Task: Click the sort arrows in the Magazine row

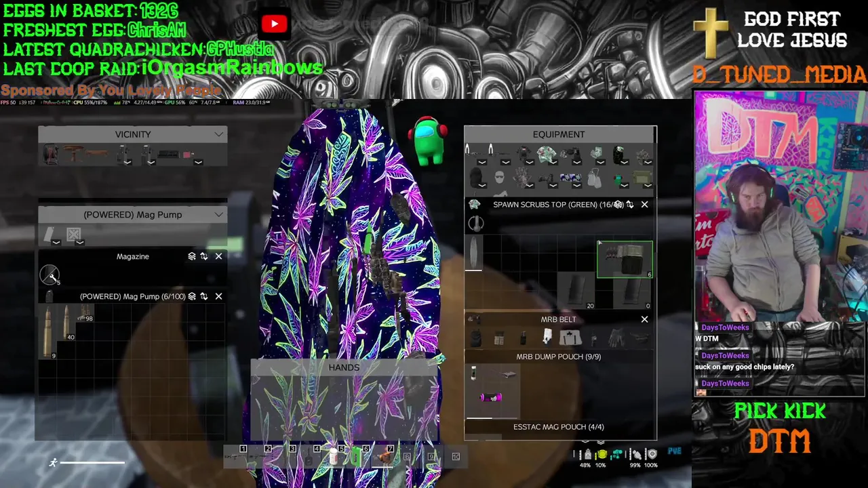Action: 204,256
